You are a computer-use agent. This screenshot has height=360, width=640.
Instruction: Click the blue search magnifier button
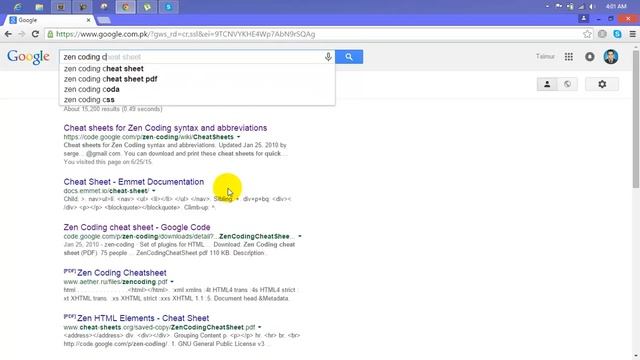coord(349,57)
